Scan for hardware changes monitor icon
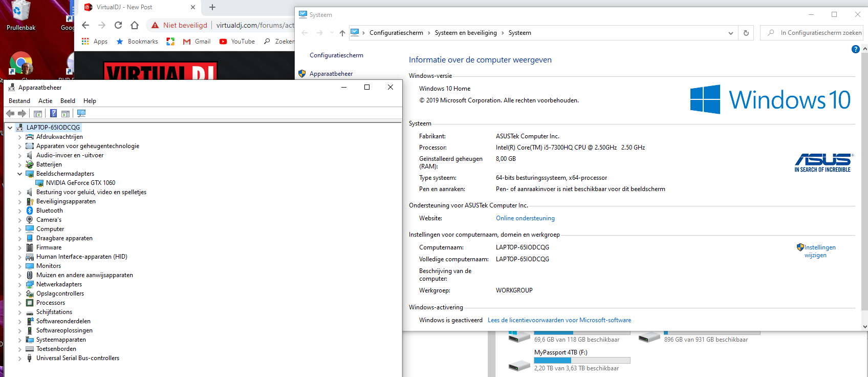This screenshot has width=868, height=377. [x=81, y=113]
